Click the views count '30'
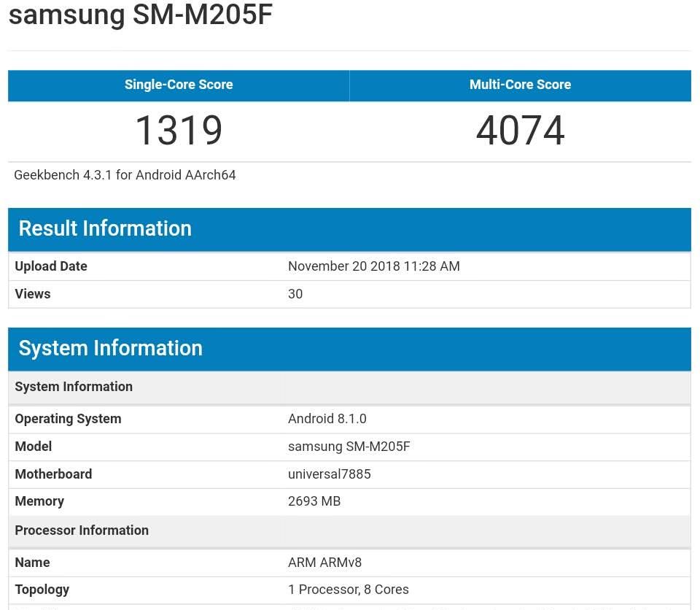This screenshot has width=700, height=610. pos(295,294)
